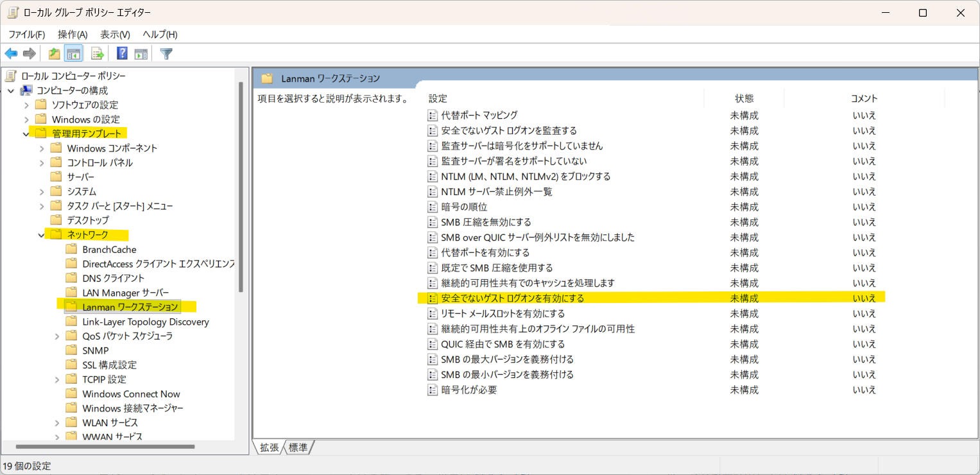Sort by the 状態 column header

coord(744,98)
